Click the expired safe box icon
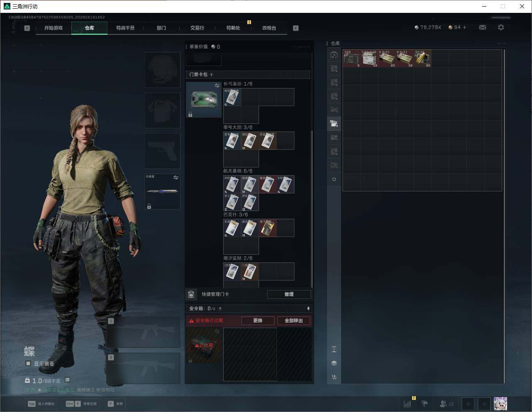Screen dimensions: 532x412 (x=203, y=345)
